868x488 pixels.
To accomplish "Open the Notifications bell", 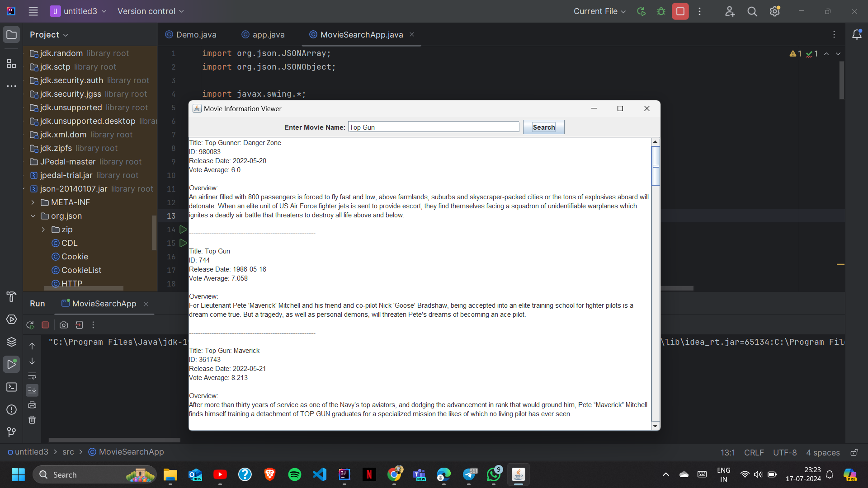I will point(857,35).
